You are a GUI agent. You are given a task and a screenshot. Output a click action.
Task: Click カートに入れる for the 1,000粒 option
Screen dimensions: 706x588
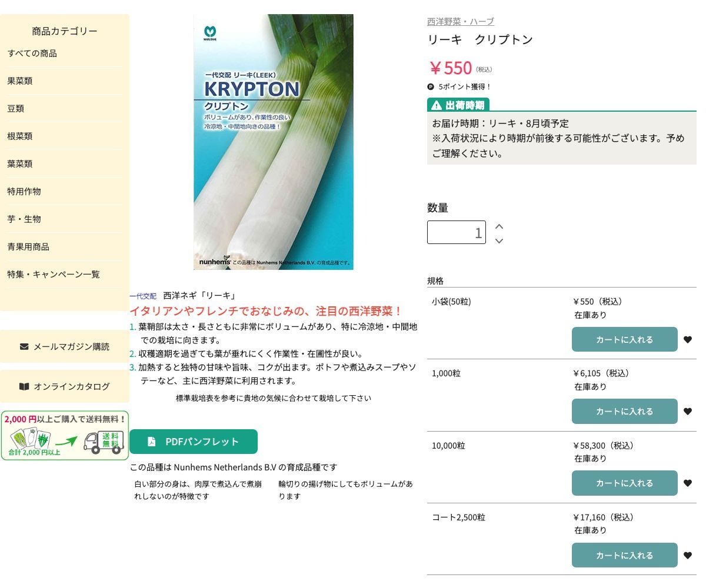click(x=624, y=411)
